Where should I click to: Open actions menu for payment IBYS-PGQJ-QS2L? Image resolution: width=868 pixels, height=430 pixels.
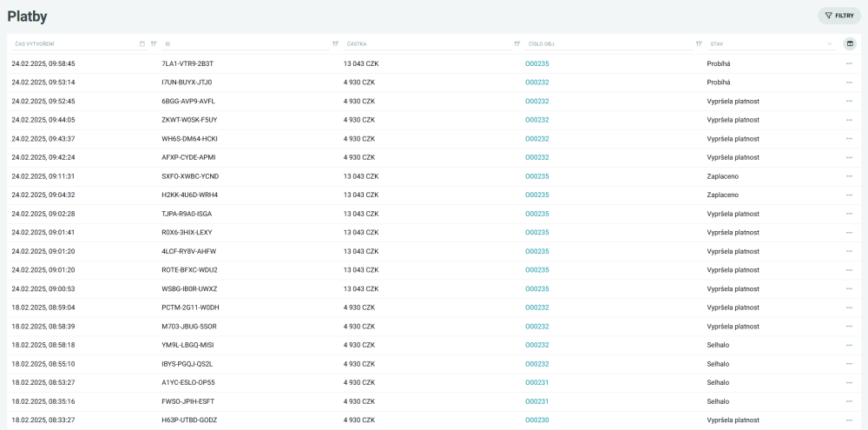849,364
